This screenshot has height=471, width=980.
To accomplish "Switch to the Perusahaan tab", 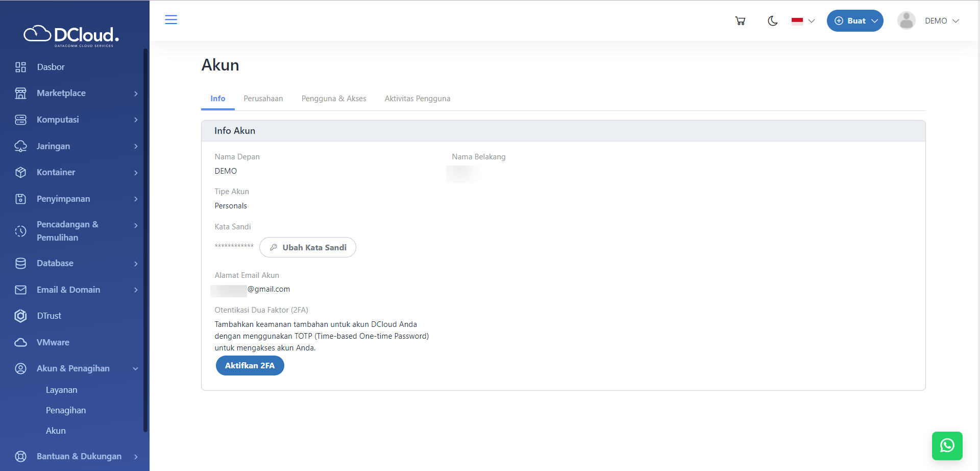I will [263, 99].
